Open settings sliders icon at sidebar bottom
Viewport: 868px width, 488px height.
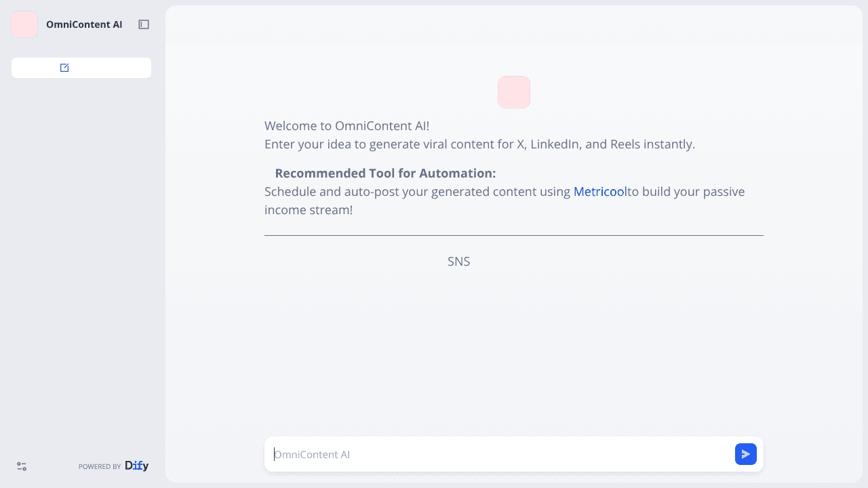tap(22, 466)
